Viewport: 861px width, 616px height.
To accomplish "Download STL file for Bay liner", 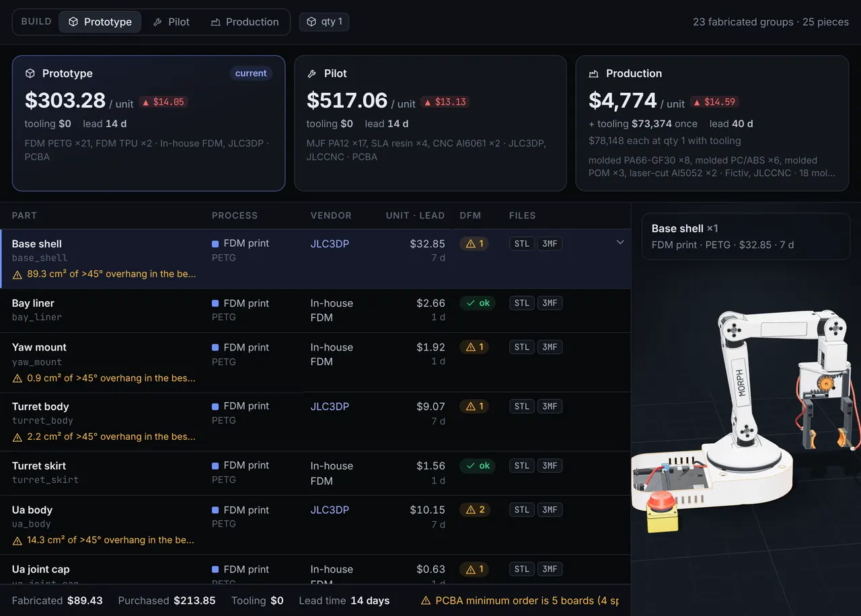I will click(x=522, y=303).
